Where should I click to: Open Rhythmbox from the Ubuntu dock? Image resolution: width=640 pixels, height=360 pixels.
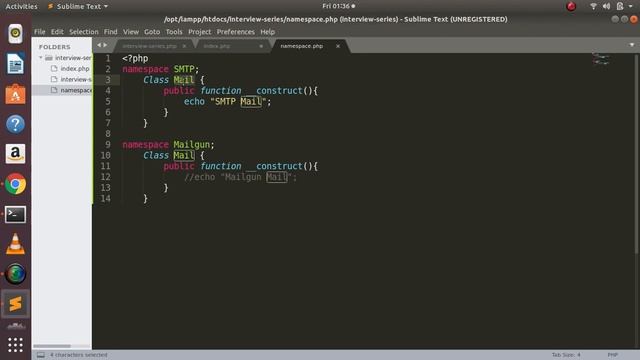click(15, 33)
